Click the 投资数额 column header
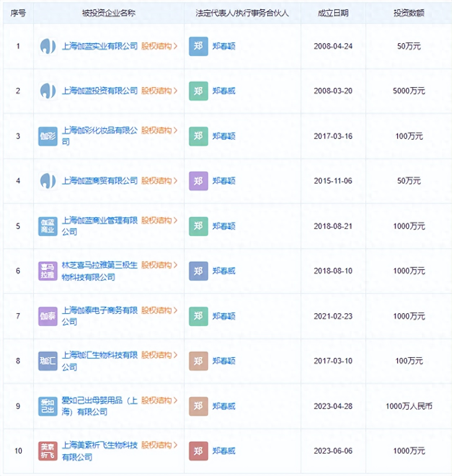 point(408,13)
